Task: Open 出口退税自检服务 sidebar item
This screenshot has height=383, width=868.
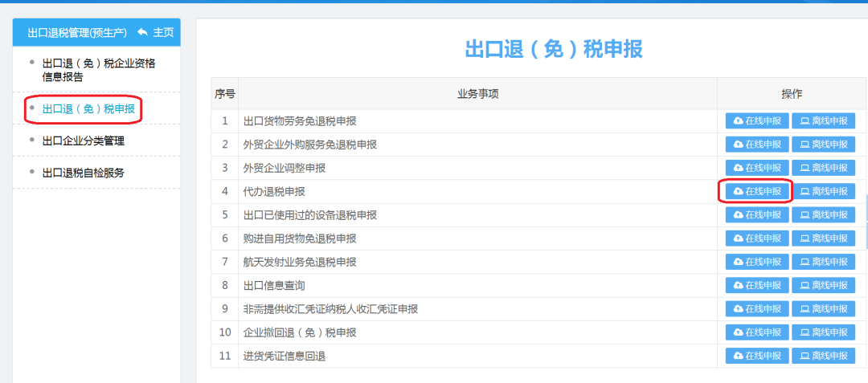Action: (83, 173)
